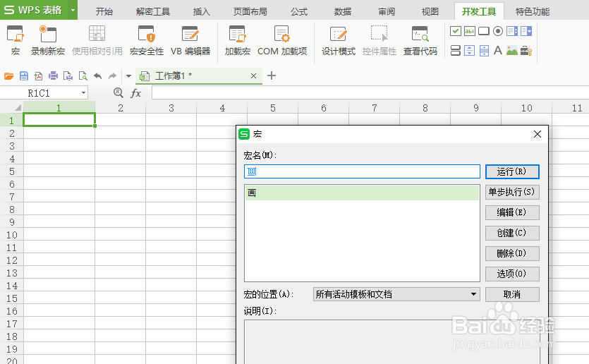Image resolution: width=589 pixels, height=364 pixels.
Task: Click the 宏名 name input field
Action: (x=362, y=171)
